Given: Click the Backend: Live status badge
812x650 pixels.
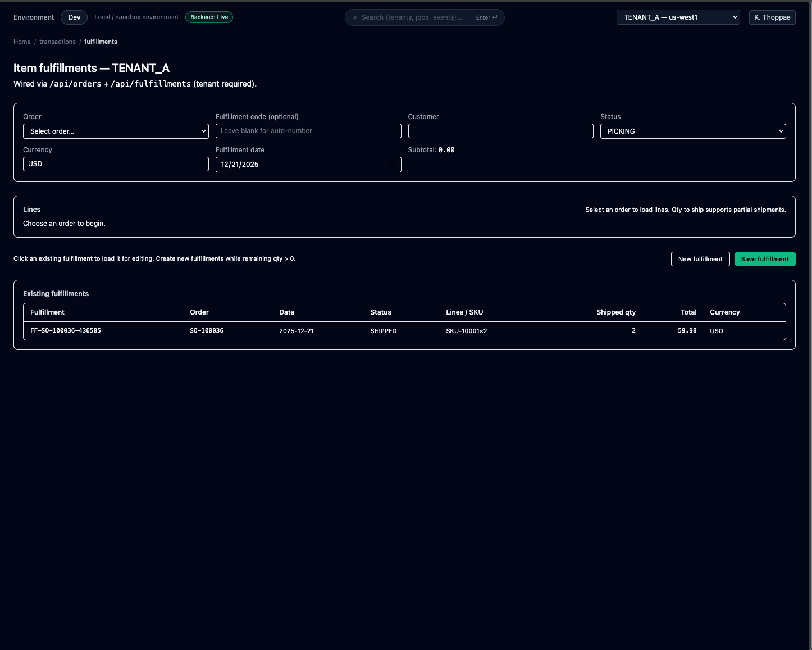Looking at the screenshot, I should pyautogui.click(x=209, y=17).
